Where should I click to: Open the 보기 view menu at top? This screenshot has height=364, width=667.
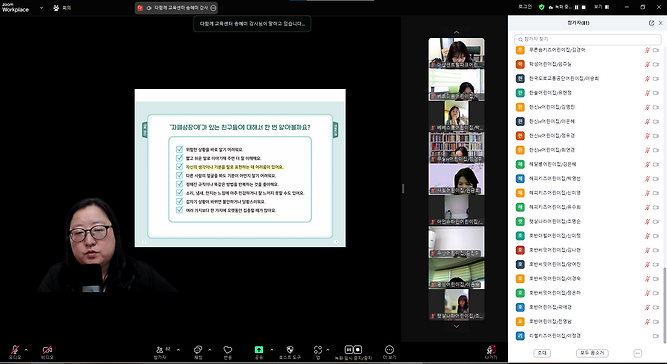click(601, 7)
